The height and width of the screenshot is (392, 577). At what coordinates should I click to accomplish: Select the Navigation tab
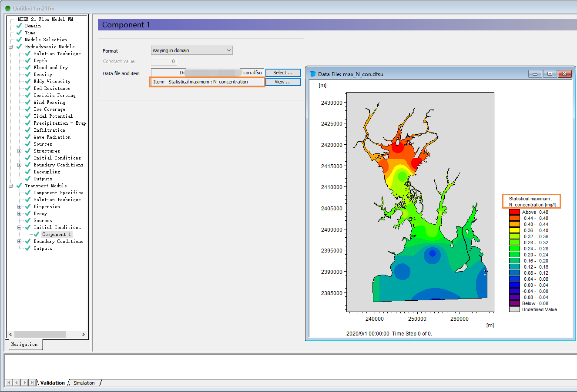click(x=24, y=345)
